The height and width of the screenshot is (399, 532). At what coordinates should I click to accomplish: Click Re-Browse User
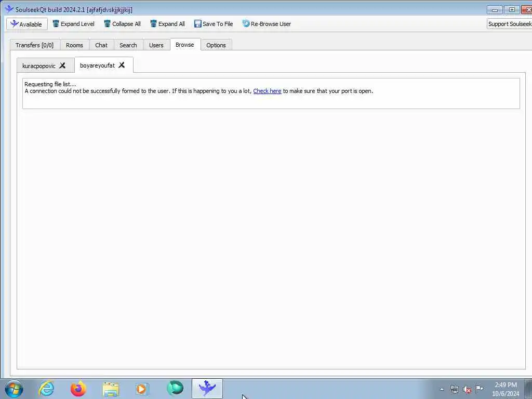click(x=267, y=24)
